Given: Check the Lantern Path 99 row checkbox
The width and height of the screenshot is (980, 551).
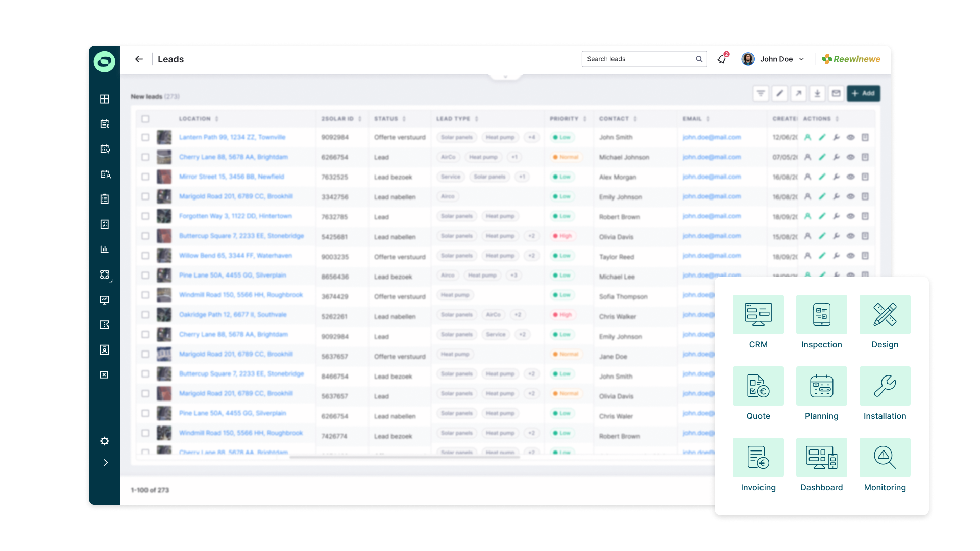Looking at the screenshot, I should (145, 137).
